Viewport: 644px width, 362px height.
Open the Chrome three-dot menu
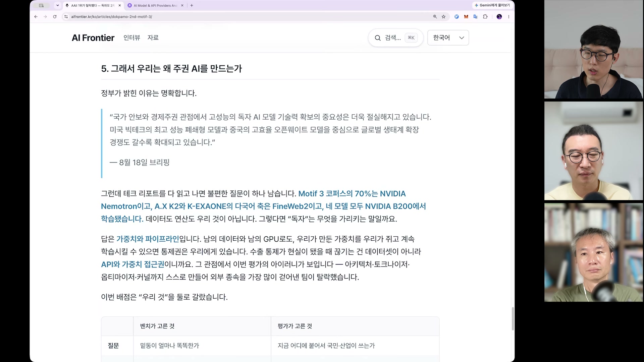508,16
